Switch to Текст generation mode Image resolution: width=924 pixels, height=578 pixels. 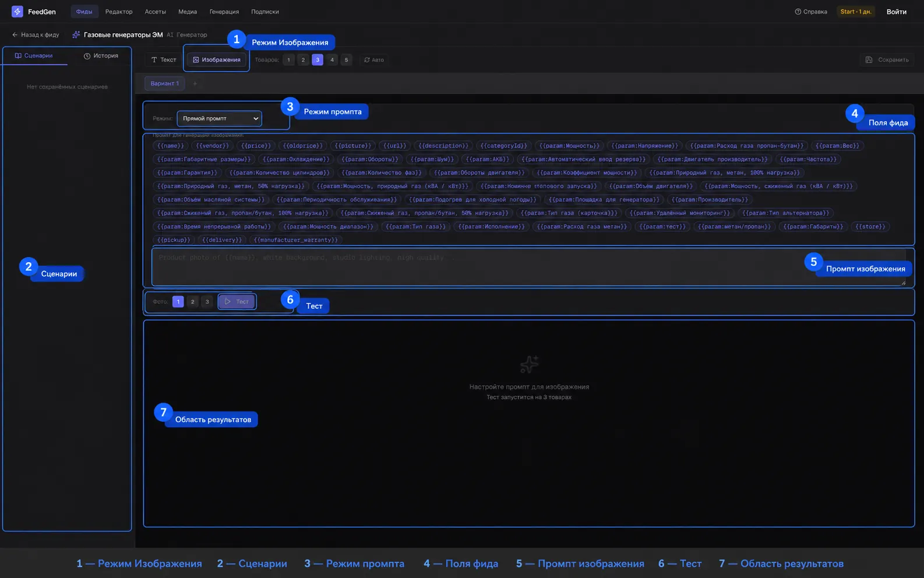[164, 60]
